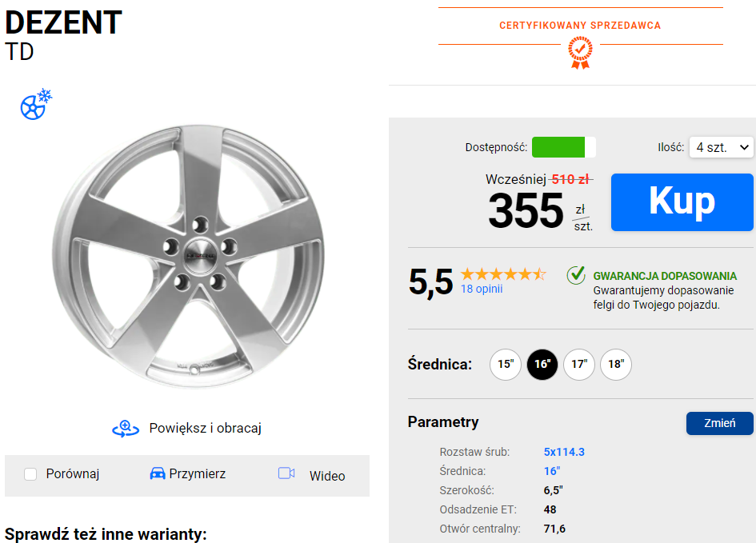Click the certified seller ribbon badge
This screenshot has width=756, height=543.
point(580,53)
